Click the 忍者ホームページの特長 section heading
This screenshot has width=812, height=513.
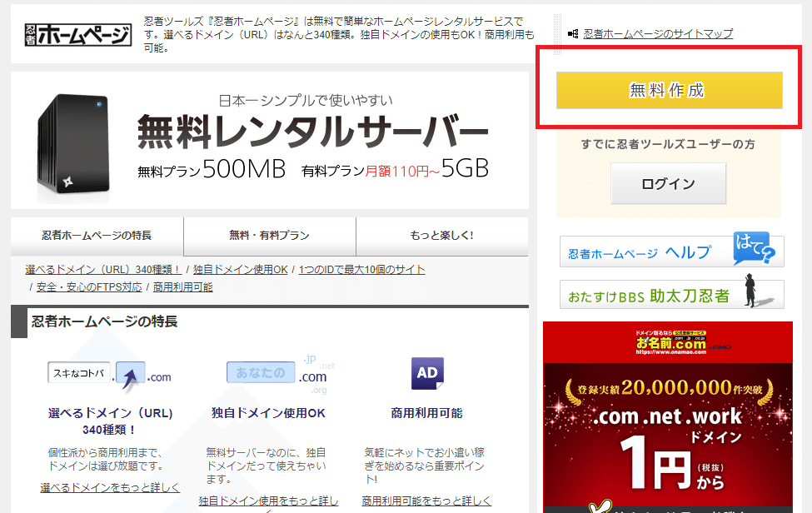[x=105, y=321]
